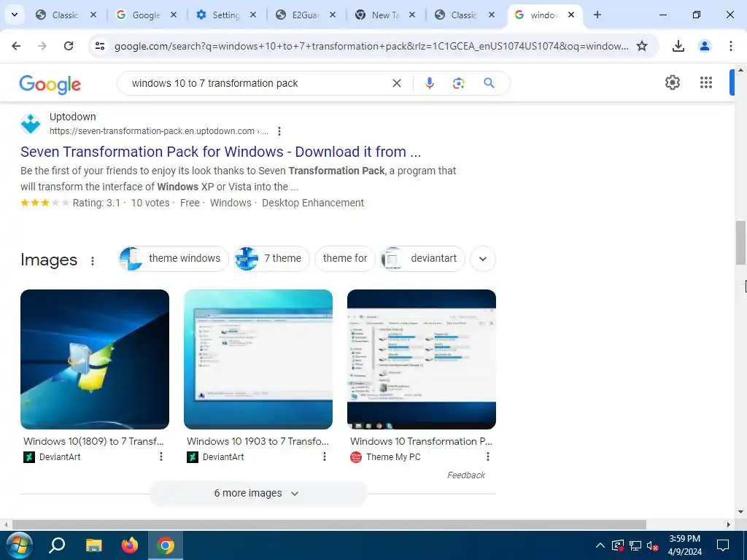Go back to previous page
Image resolution: width=747 pixels, height=560 pixels.
point(16,46)
